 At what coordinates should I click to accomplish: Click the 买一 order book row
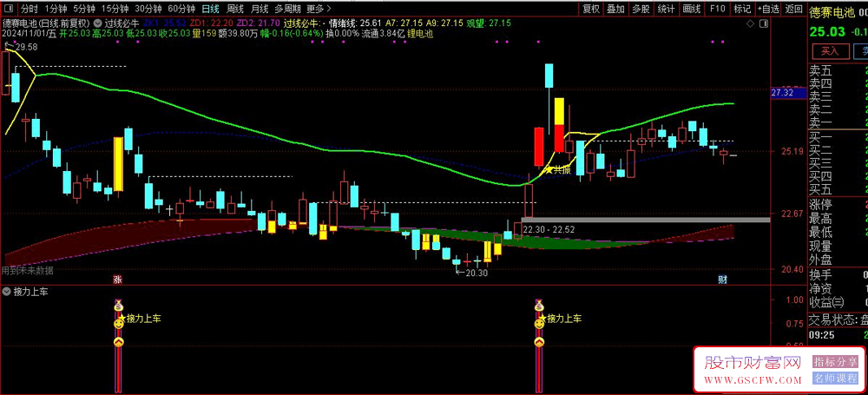838,137
